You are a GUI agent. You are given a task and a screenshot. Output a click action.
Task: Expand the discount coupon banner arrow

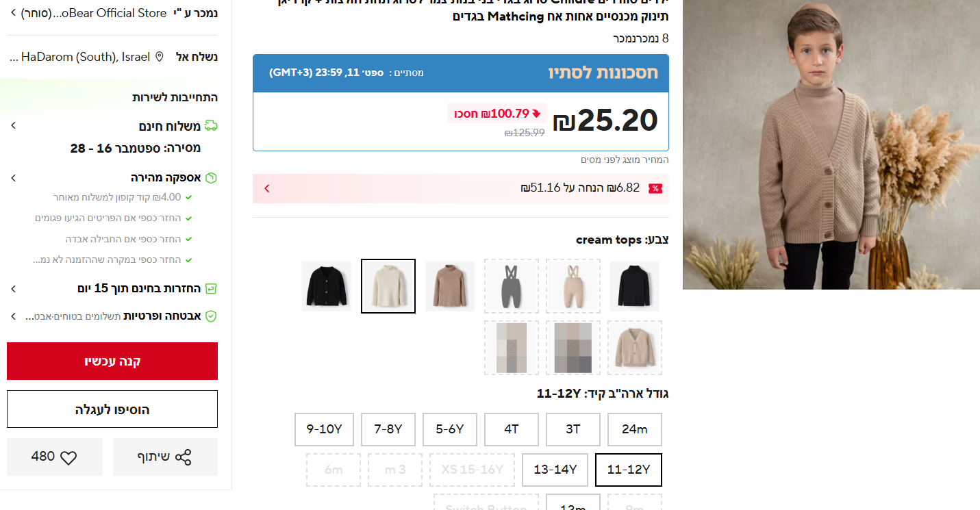267,188
